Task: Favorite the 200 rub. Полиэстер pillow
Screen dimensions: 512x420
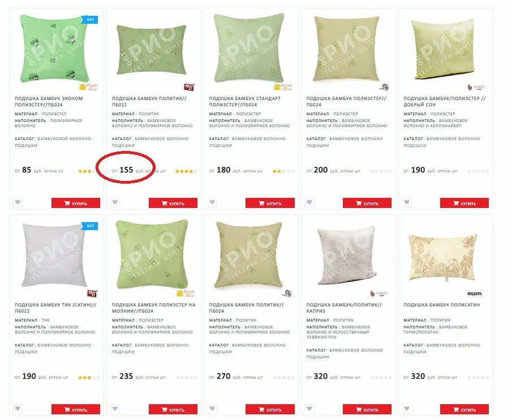Action: pyautogui.click(x=310, y=202)
